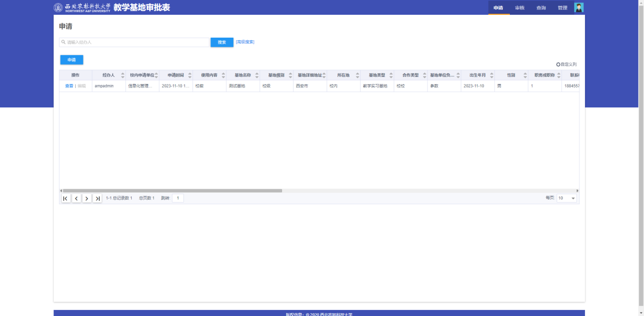Go to first page of results

click(x=66, y=198)
